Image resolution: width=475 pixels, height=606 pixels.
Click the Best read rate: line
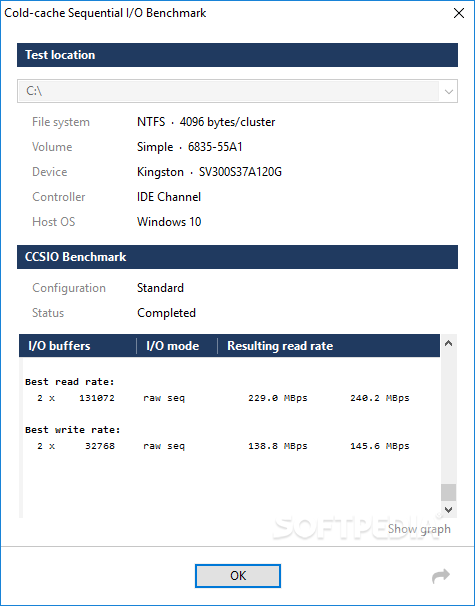[x=70, y=382]
